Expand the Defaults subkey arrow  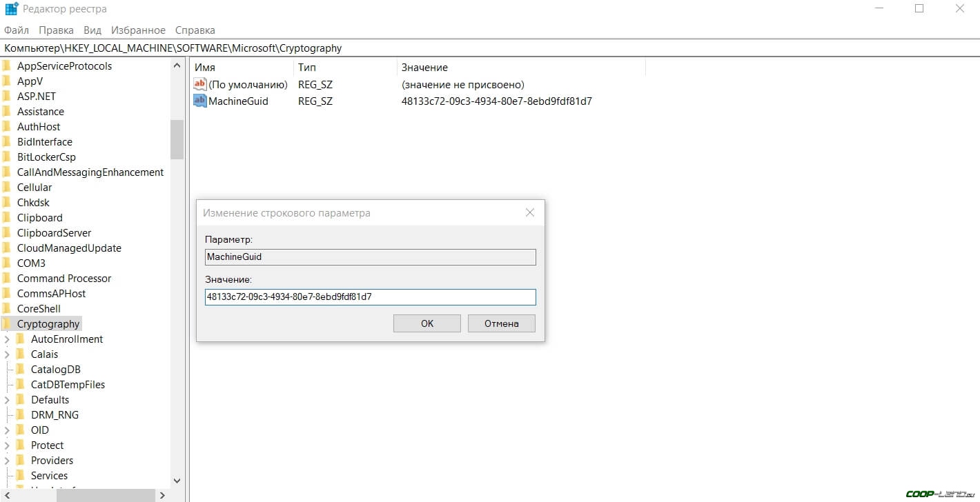pyautogui.click(x=7, y=400)
